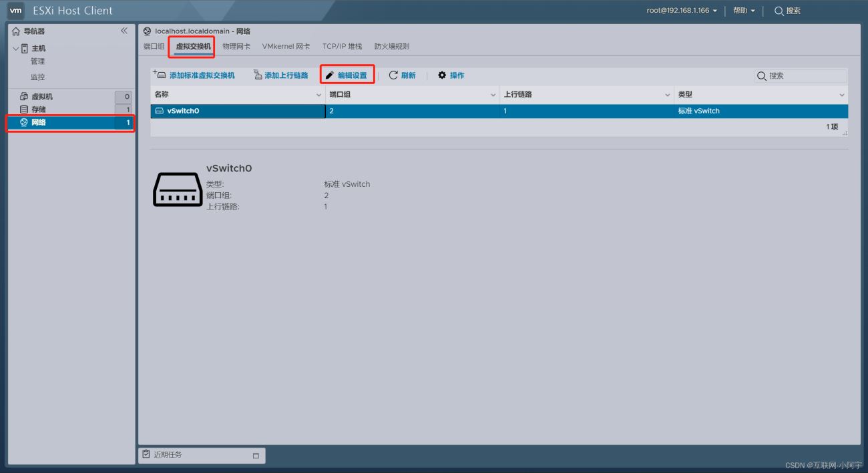
Task: Select the vSwitch0 name in the table row
Action: (x=183, y=111)
